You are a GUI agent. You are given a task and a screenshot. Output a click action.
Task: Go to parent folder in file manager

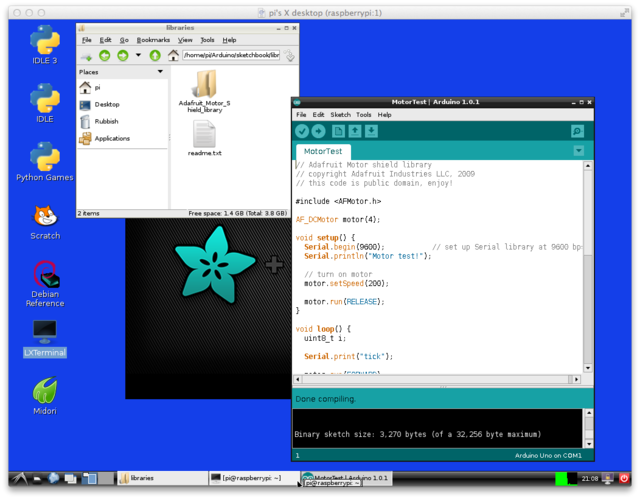coord(156,55)
